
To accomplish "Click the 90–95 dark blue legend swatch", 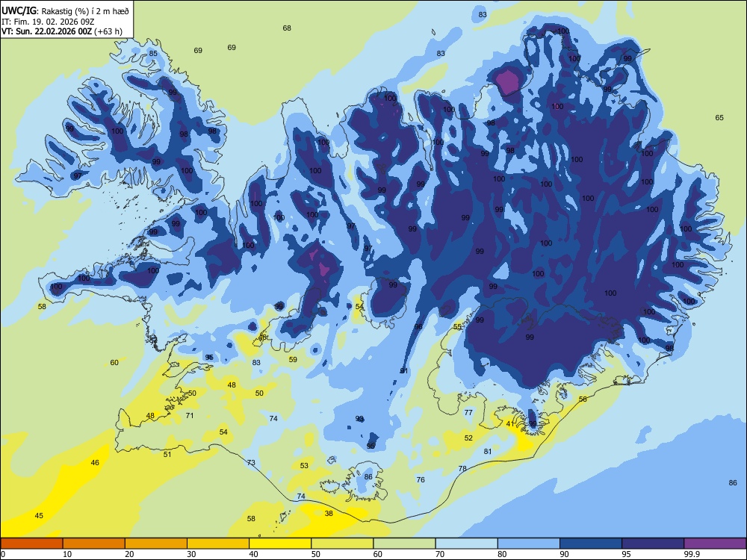I will pos(591,544).
